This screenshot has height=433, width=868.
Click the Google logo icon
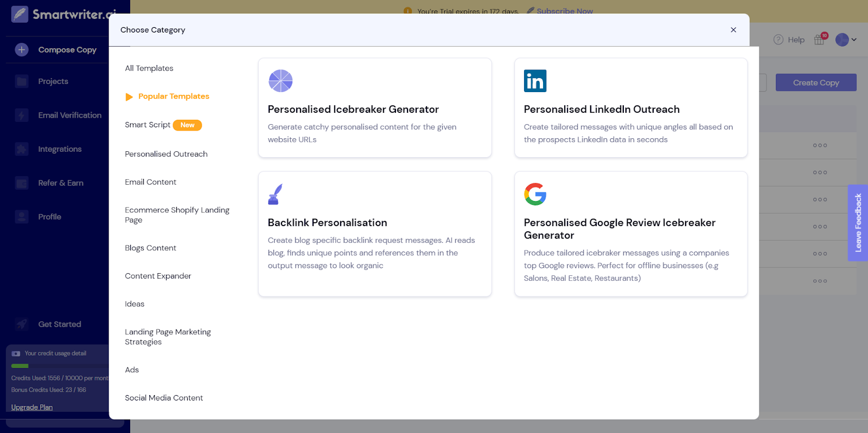coord(535,194)
